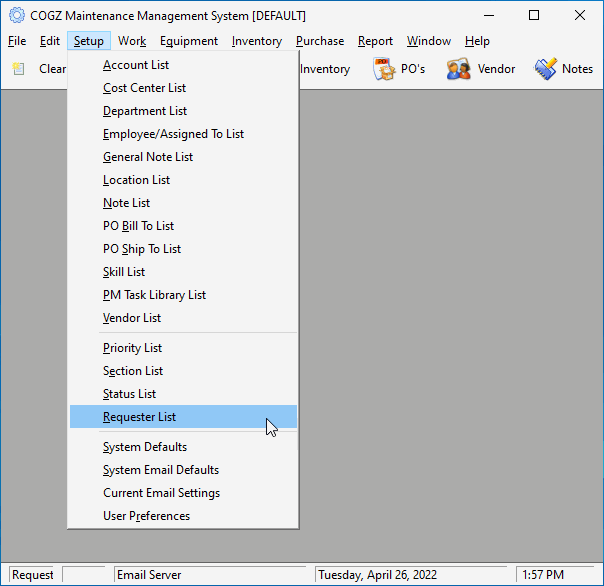604x586 pixels.
Task: Click the date Tuesday, April 26, 2022
Action: [x=411, y=575]
